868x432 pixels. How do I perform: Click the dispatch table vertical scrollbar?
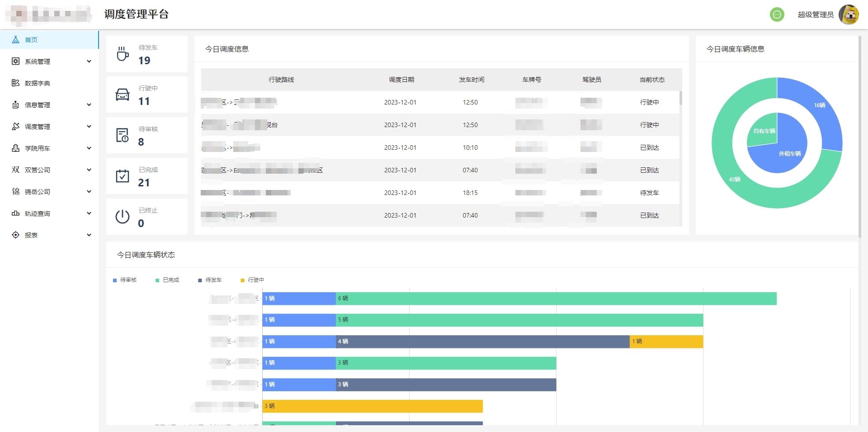[680, 98]
